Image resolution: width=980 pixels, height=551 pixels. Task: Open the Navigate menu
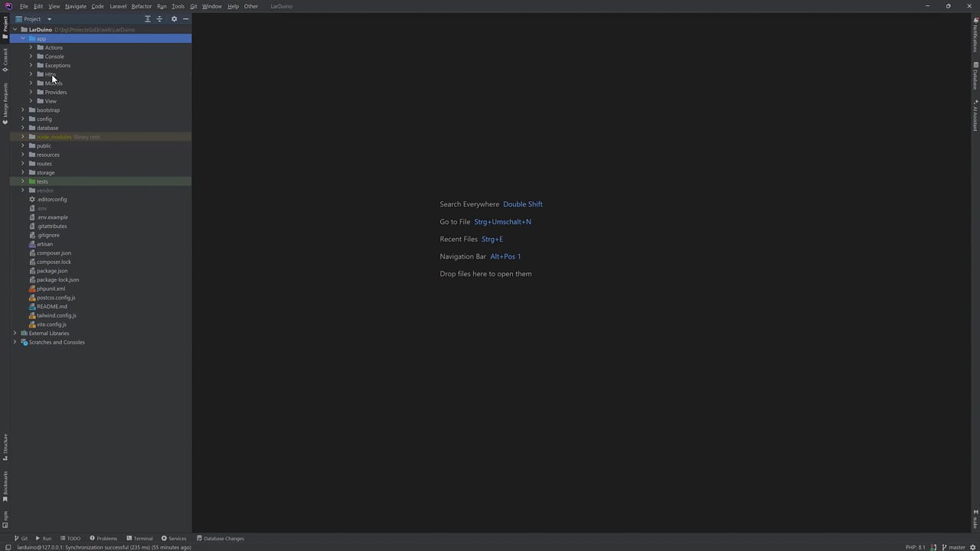click(x=76, y=6)
